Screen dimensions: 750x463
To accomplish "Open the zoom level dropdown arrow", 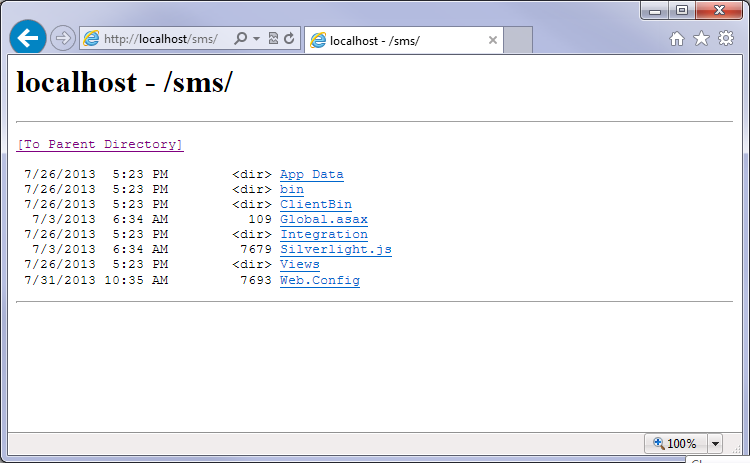I will point(715,443).
